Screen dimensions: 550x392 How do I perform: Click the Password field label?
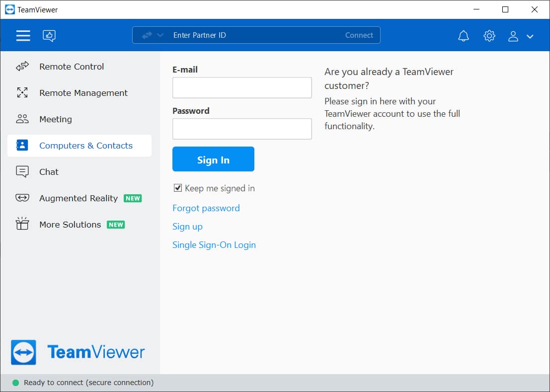[191, 111]
